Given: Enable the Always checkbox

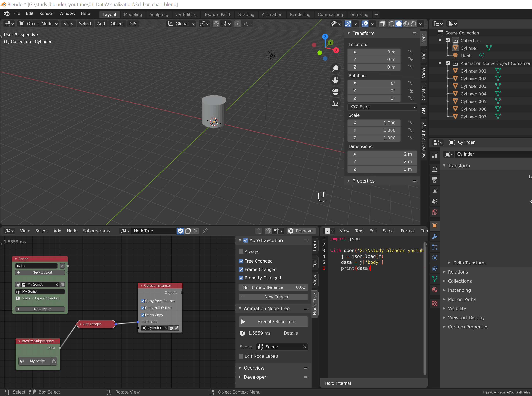Looking at the screenshot, I should pos(241,251).
